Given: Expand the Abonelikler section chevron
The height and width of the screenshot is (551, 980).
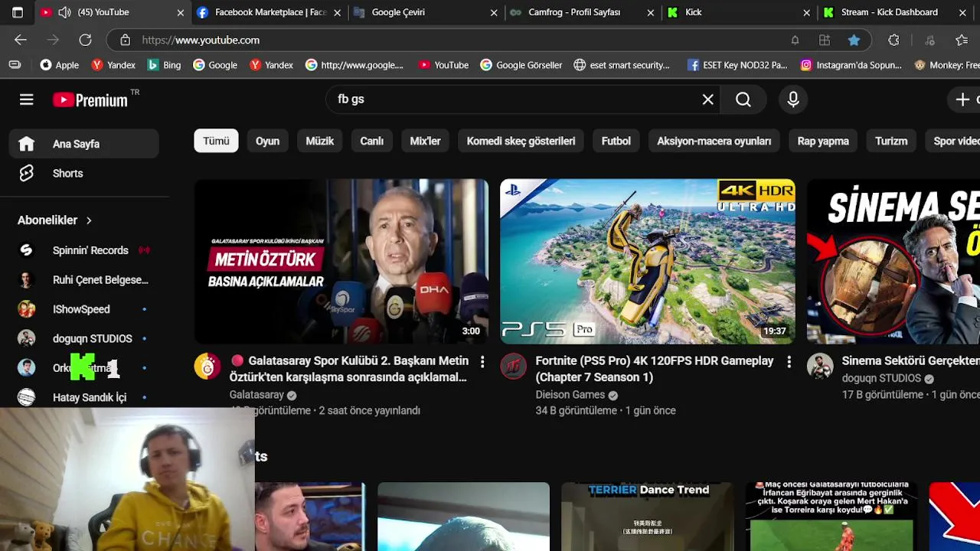Looking at the screenshot, I should [x=89, y=220].
